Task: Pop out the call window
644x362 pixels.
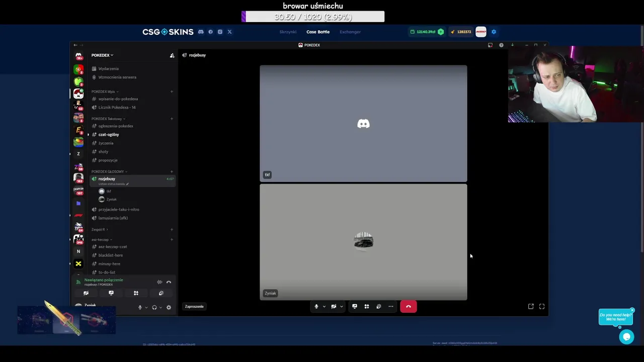Action: [531, 306]
